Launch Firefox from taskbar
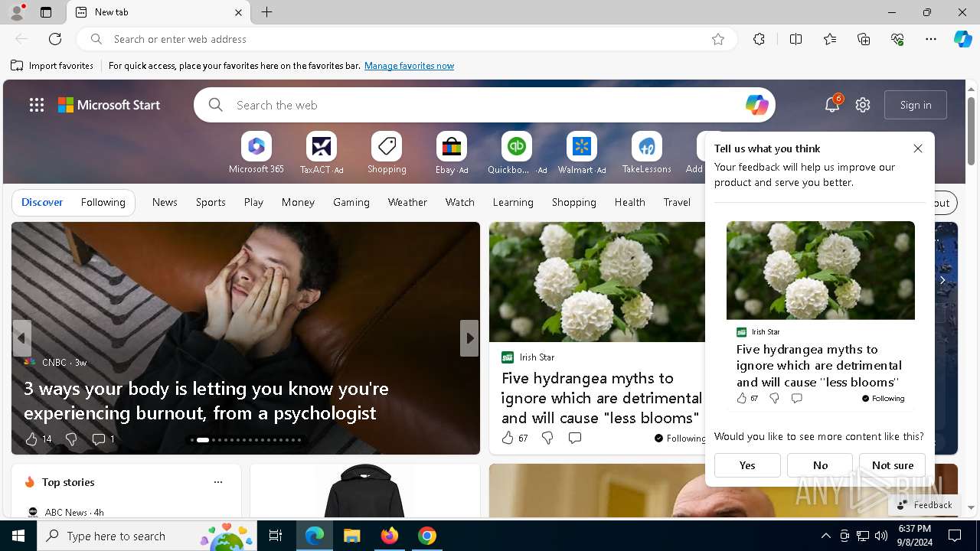Image resolution: width=980 pixels, height=551 pixels. click(390, 536)
